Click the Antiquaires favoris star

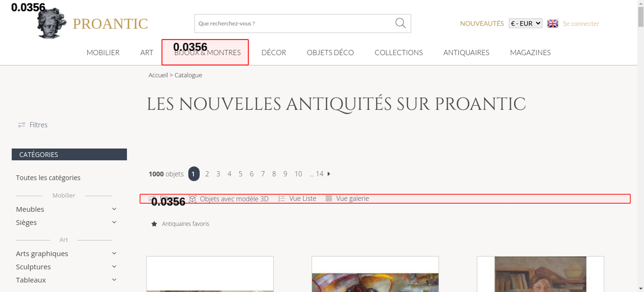154,224
